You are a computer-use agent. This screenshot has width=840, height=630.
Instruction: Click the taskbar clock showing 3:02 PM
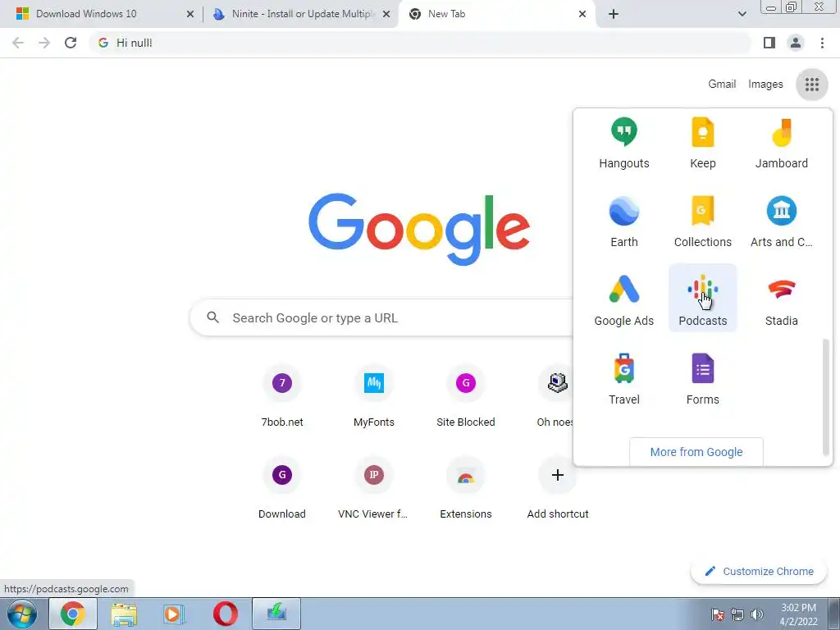point(798,614)
